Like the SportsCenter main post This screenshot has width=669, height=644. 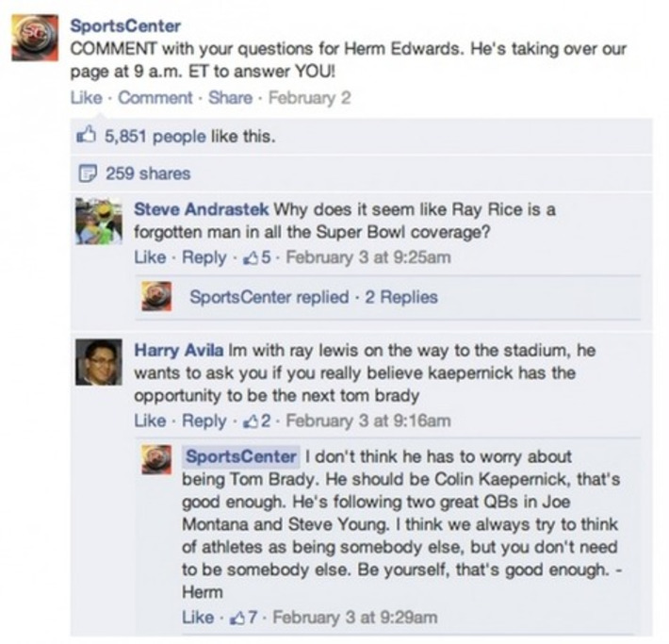point(83,97)
